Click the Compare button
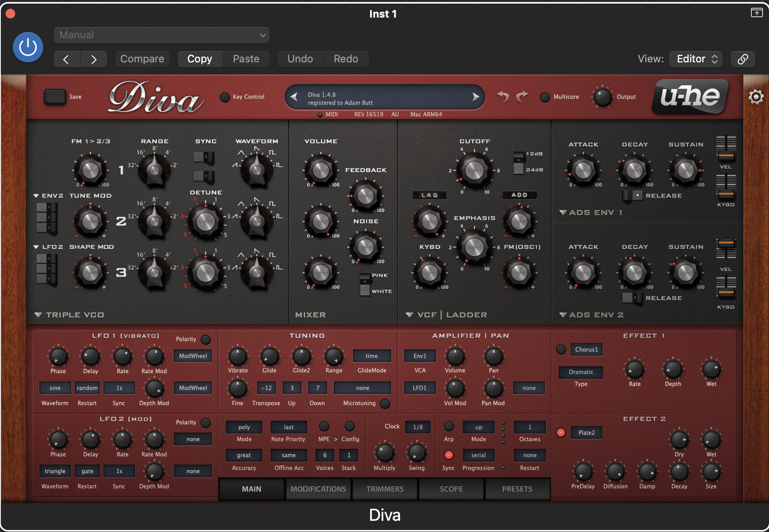The width and height of the screenshot is (769, 532). coord(142,59)
